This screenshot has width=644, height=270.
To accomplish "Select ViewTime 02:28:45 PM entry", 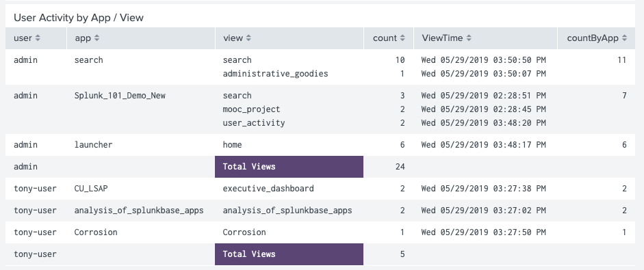I will (483, 109).
